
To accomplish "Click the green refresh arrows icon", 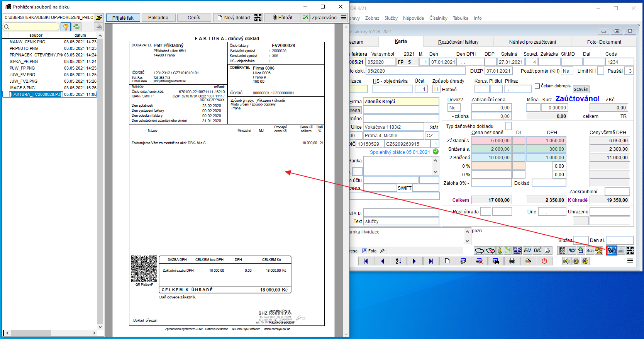I will click(x=76, y=27).
